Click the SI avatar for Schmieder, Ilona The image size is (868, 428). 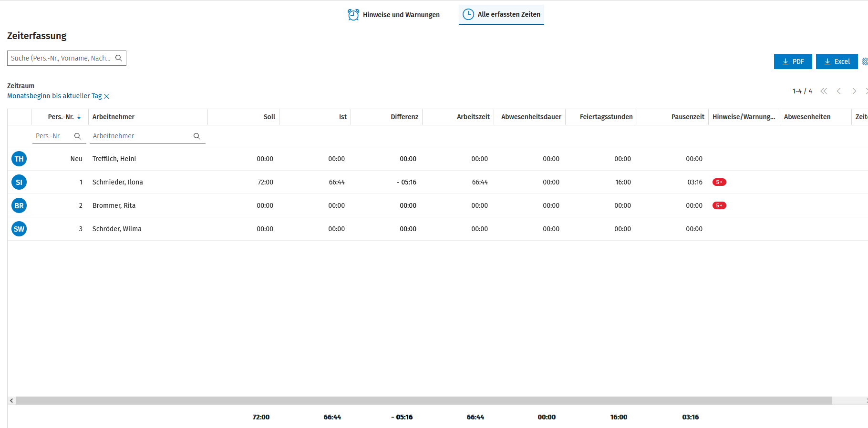coord(19,182)
